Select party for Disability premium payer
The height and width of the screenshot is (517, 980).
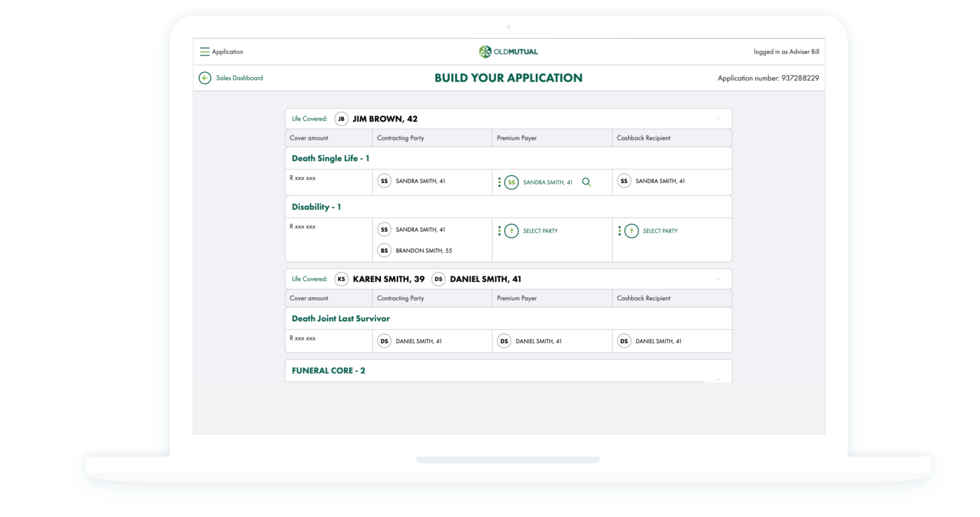pos(540,231)
